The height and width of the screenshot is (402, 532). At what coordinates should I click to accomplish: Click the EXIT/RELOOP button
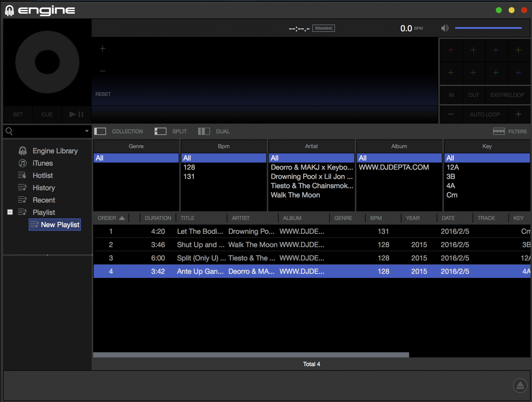508,95
